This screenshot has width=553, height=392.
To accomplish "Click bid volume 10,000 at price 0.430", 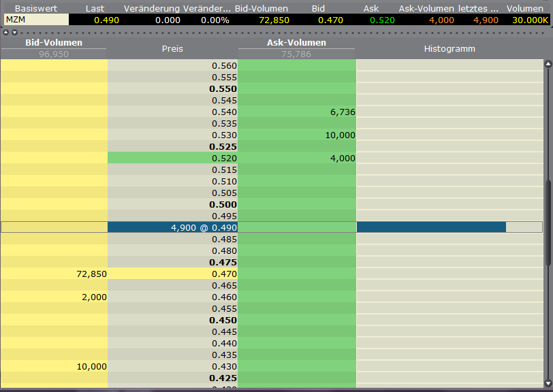I will tap(54, 366).
